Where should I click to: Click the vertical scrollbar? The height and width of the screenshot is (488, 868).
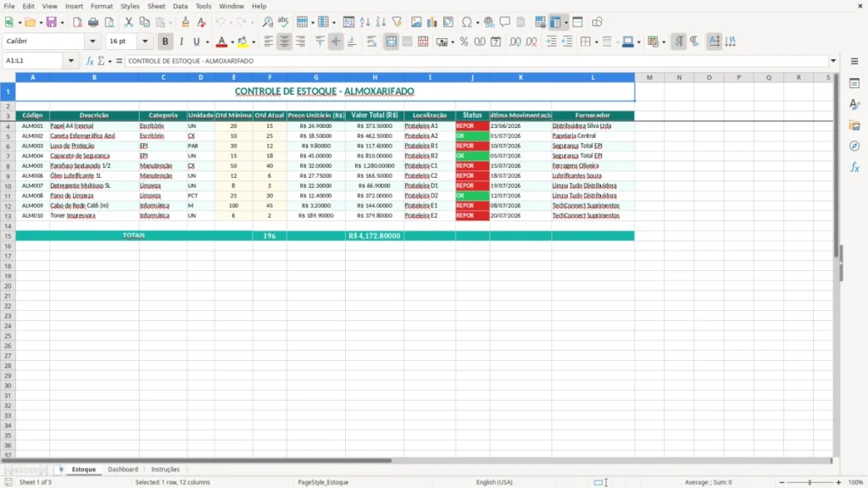(x=837, y=265)
